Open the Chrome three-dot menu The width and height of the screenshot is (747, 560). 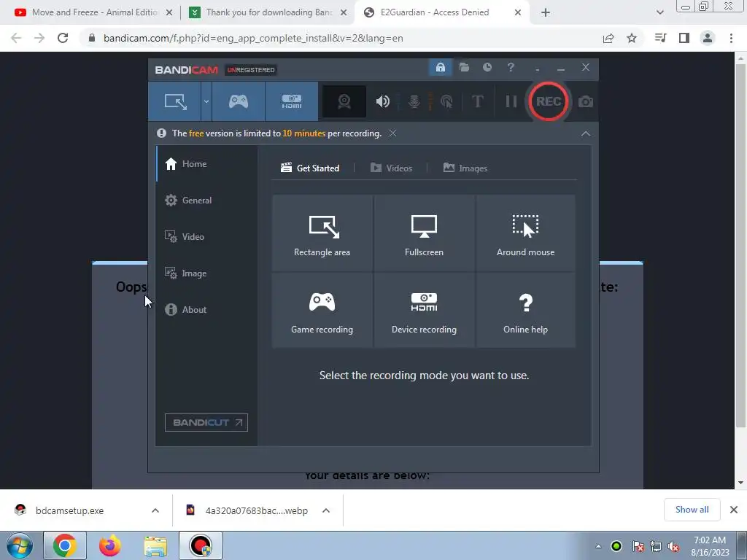[x=731, y=38]
